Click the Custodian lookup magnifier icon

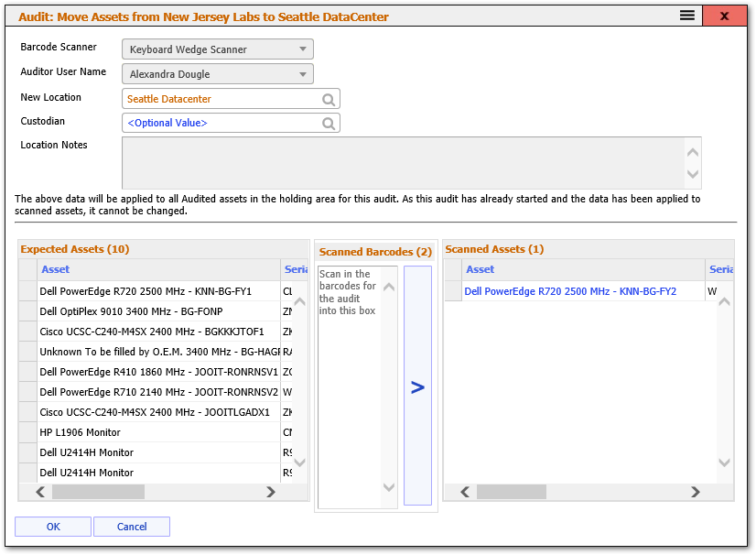pos(329,123)
